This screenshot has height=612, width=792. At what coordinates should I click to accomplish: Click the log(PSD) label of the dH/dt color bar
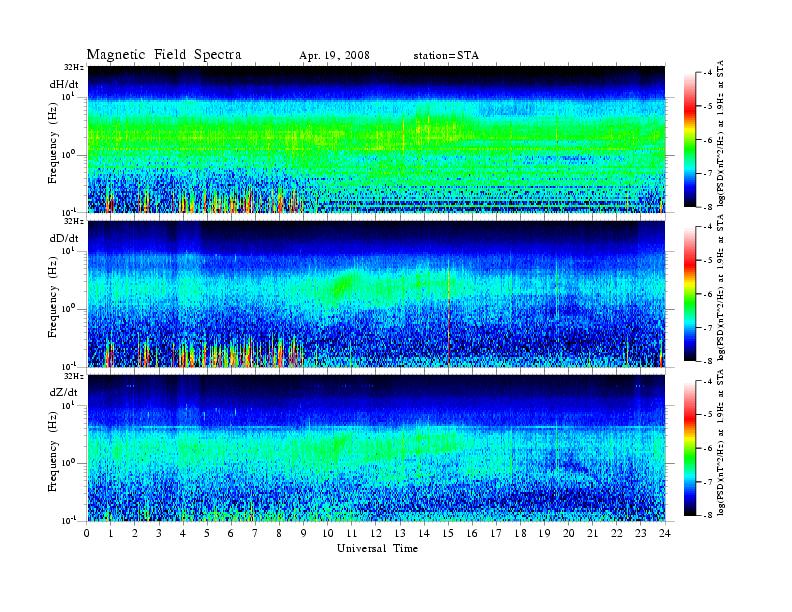721,133
